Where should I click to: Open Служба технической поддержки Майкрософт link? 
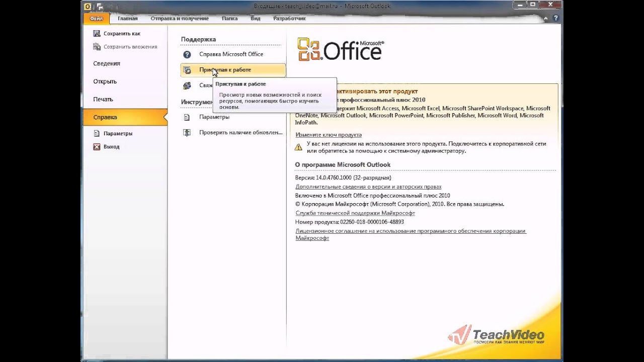click(x=355, y=213)
